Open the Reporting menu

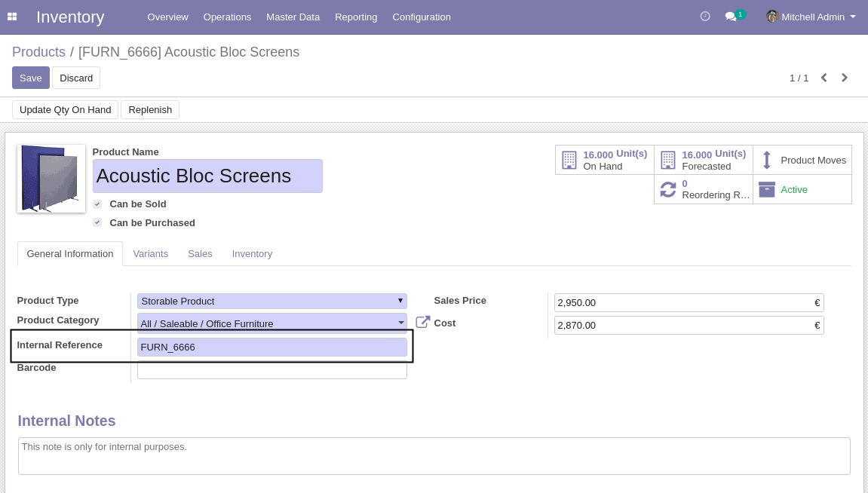[356, 17]
